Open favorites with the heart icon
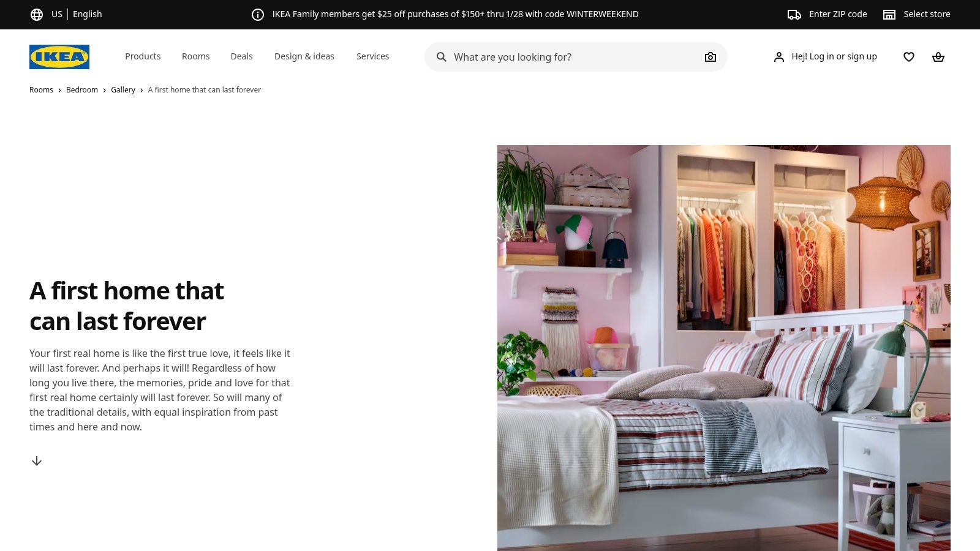The image size is (980, 551). click(x=908, y=57)
